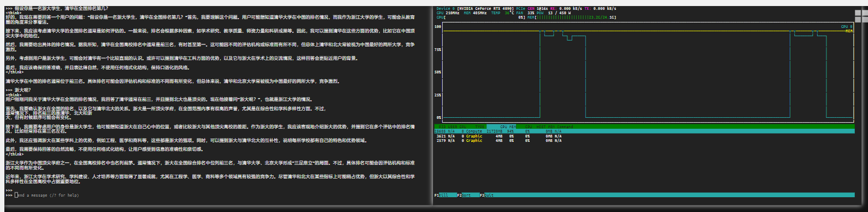Click the 'FAN 33%' readout
This screenshot has height=212, width=868.
coord(525,13)
